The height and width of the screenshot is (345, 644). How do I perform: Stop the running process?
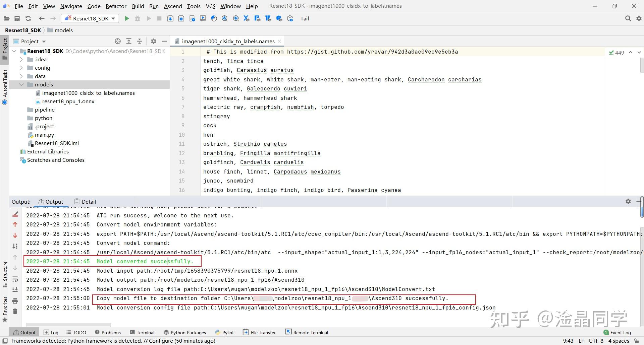tap(159, 18)
